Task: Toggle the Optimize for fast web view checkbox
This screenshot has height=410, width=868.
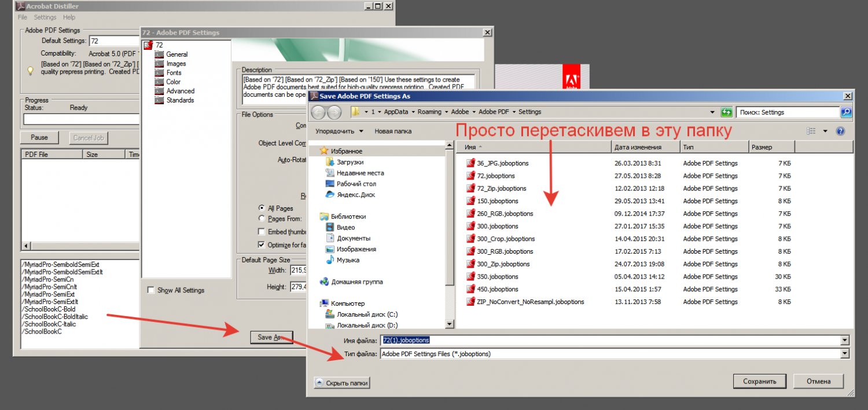Action: coord(262,245)
